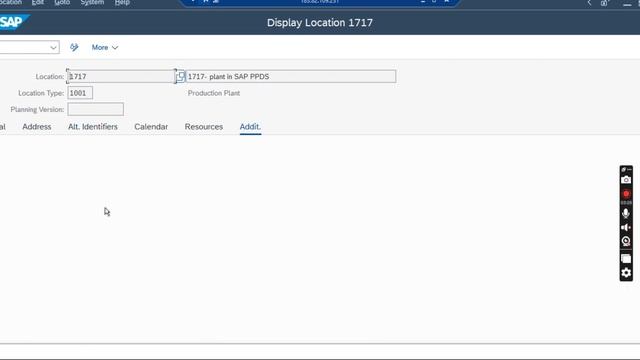
Task: Toggle system audio speaker in the recorder toolbar
Action: pyautogui.click(x=626, y=227)
